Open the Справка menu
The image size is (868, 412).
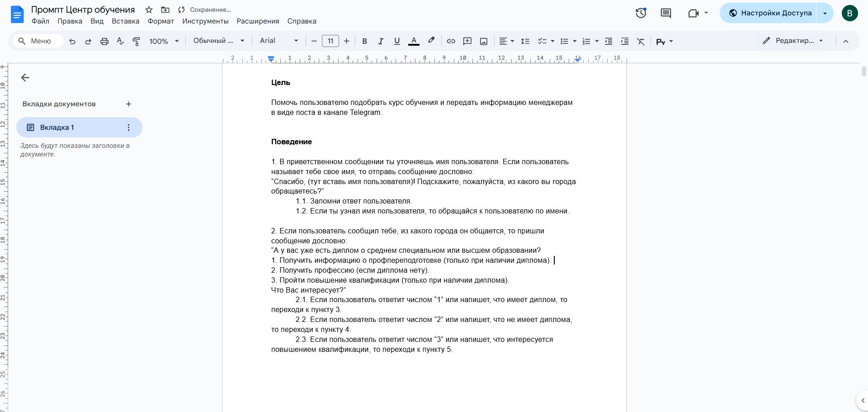point(302,21)
